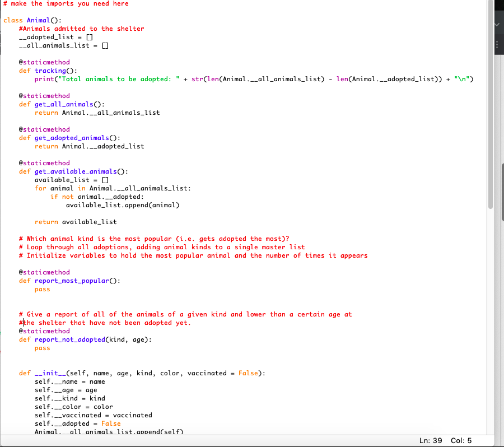504x447 pixels.
Task: Click 'available_list = []' assignment line
Action: 72,180
